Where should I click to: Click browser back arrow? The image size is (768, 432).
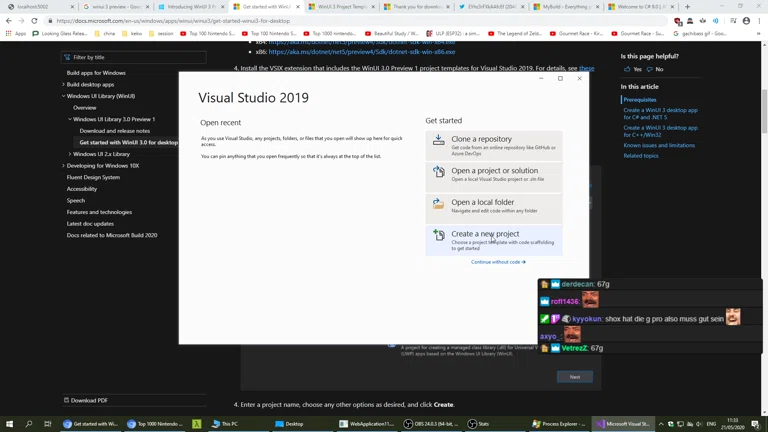coord(9,21)
